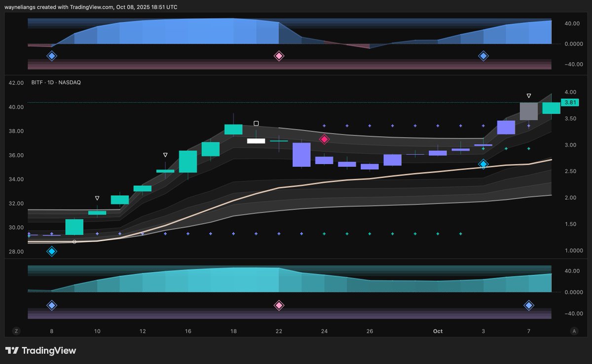592x364 pixels.
Task: Click the white square marker above the Sep 19 candle
Action: (x=256, y=123)
